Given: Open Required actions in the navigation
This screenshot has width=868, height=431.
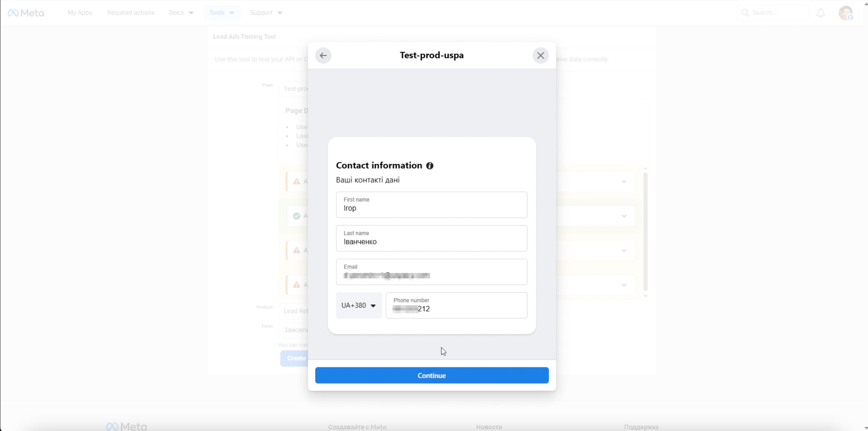Looking at the screenshot, I should 131,13.
